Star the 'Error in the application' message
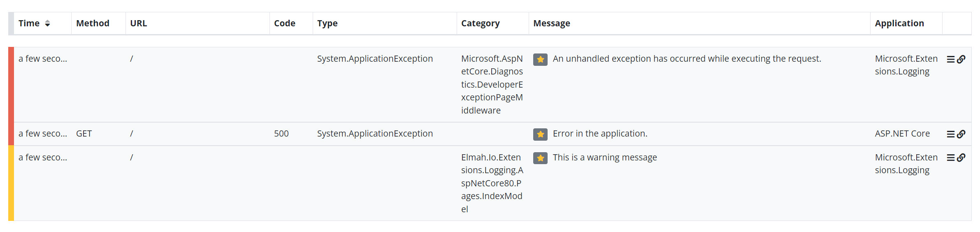The height and width of the screenshot is (232, 980). (x=540, y=135)
